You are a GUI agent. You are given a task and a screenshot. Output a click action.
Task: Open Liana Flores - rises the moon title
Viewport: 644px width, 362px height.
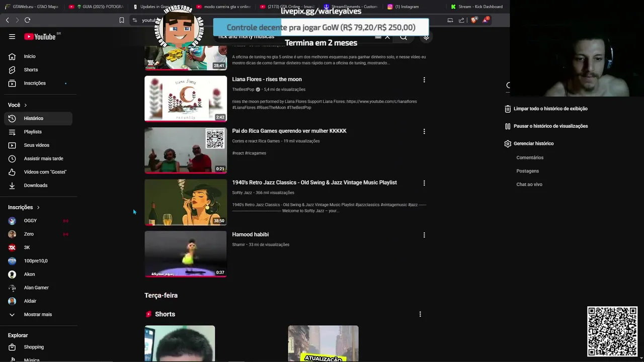coord(267,79)
